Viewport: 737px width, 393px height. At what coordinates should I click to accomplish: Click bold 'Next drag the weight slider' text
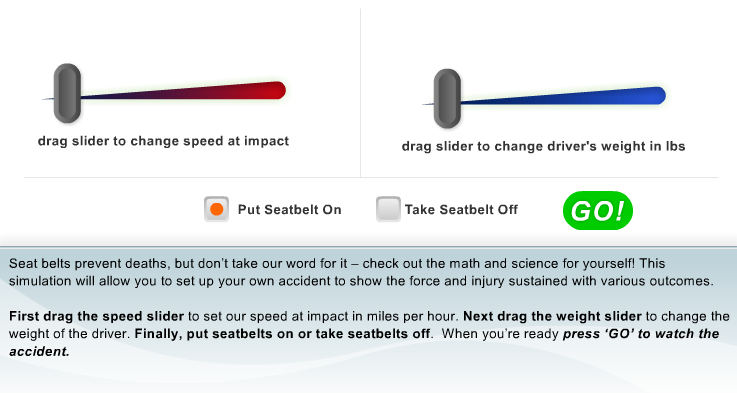point(552,316)
